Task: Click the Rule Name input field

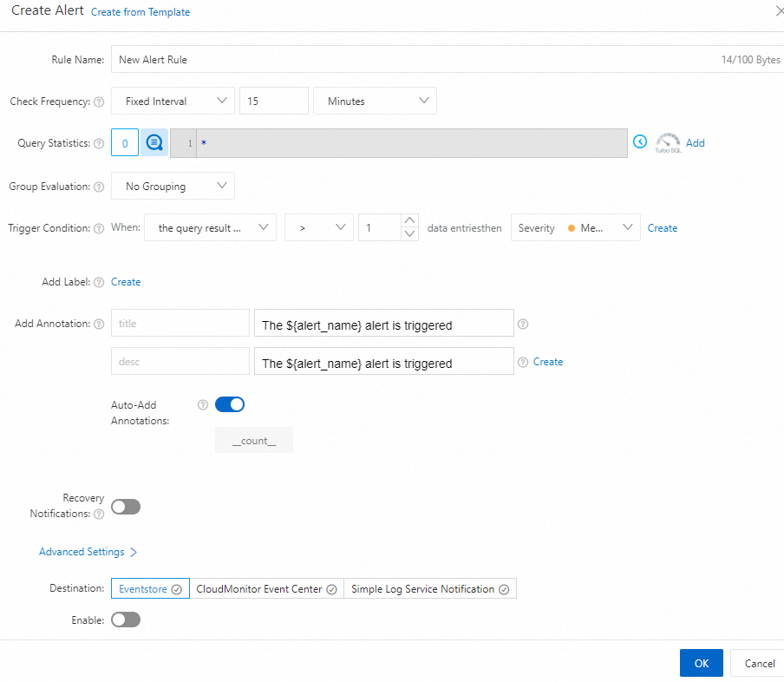Action: (x=448, y=59)
